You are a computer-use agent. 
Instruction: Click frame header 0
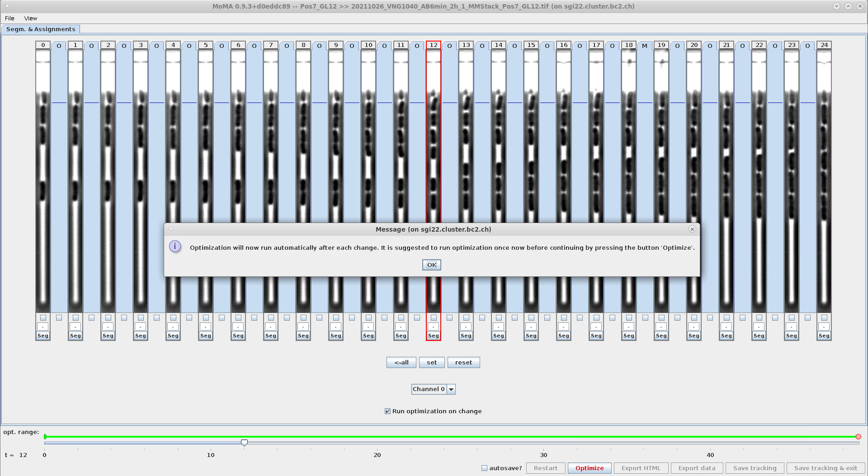[x=43, y=45]
